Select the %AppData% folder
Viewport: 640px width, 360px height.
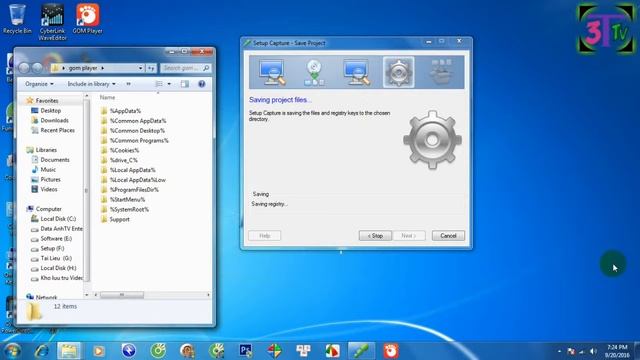tap(125, 111)
